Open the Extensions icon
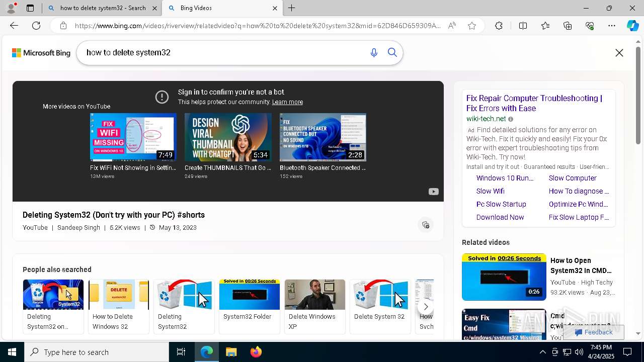This screenshot has height=362, width=644. pos(499,26)
